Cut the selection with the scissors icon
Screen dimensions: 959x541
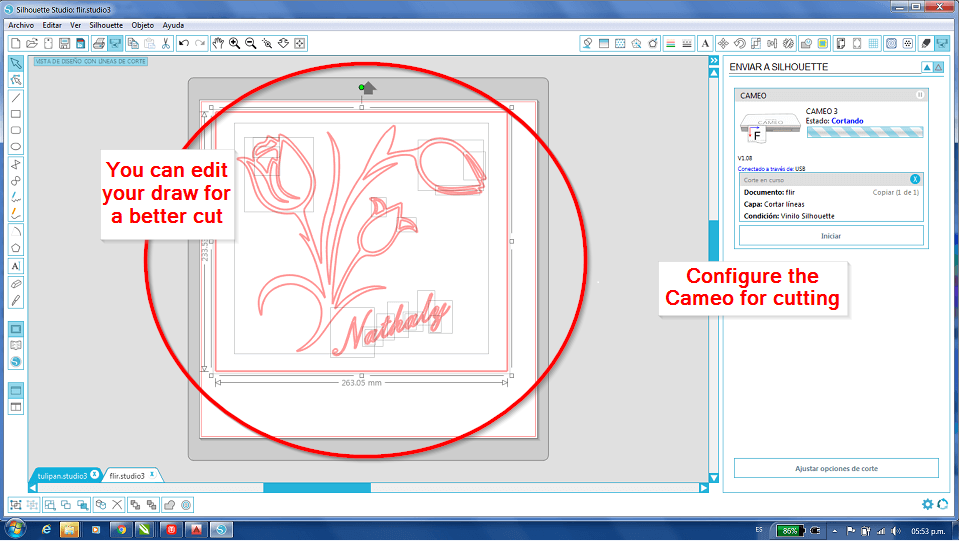pos(166,43)
